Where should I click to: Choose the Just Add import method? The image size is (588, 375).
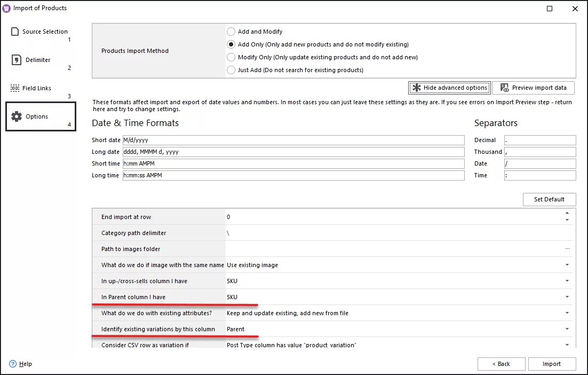(x=231, y=70)
